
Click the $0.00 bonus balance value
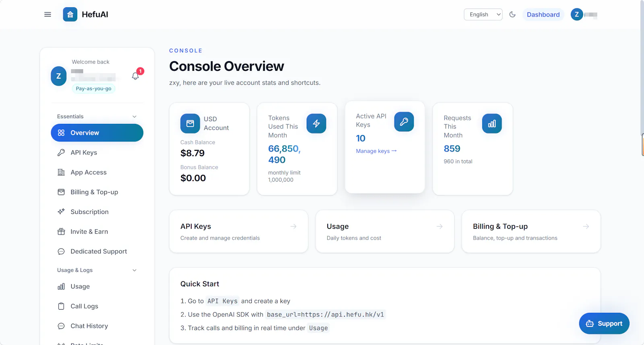(x=193, y=178)
